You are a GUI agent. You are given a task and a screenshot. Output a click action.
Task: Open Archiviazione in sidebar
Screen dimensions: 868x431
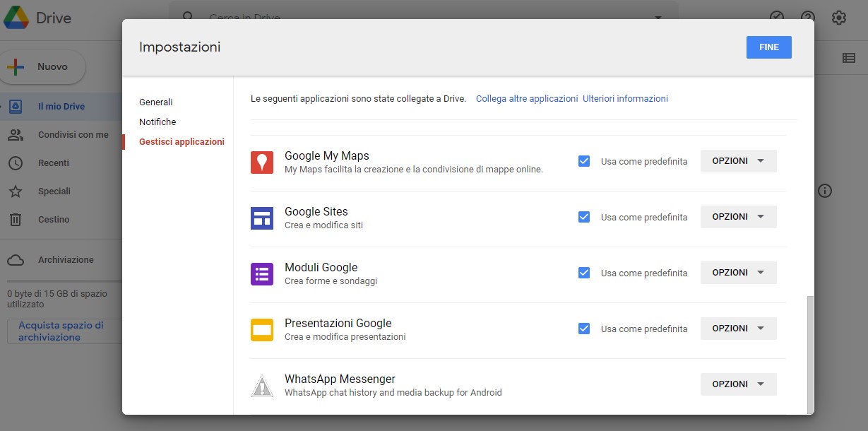61,260
